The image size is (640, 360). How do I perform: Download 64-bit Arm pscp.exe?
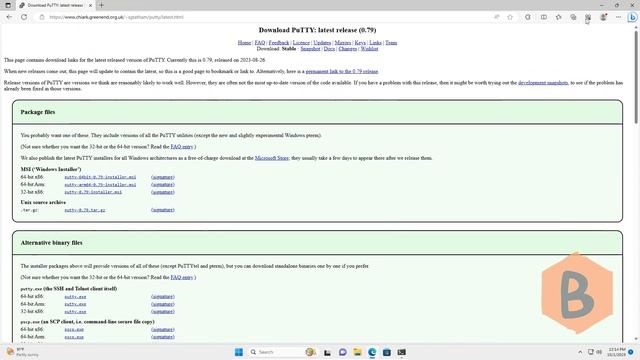[x=74, y=337]
